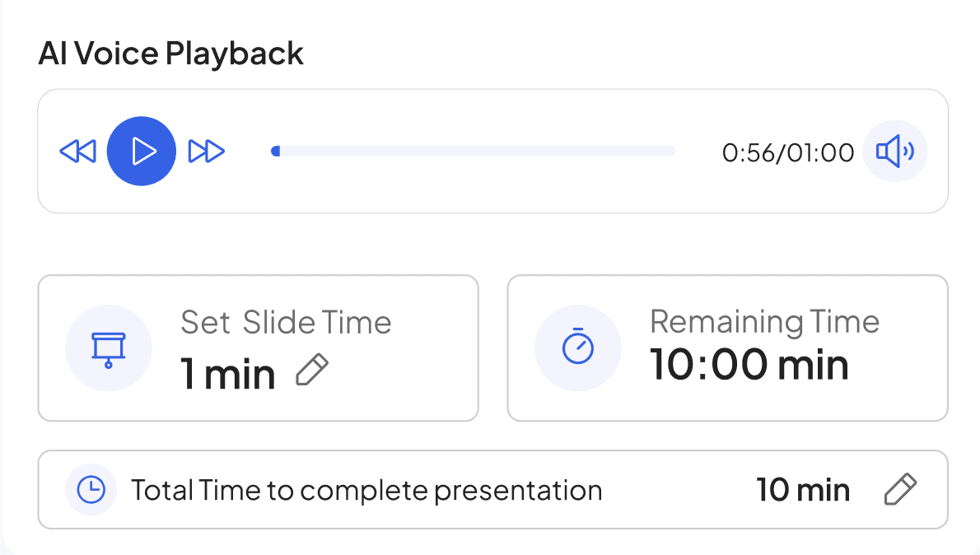Click the stopwatch icon in Remaining Time
This screenshot has width=980, height=555.
pos(578,347)
